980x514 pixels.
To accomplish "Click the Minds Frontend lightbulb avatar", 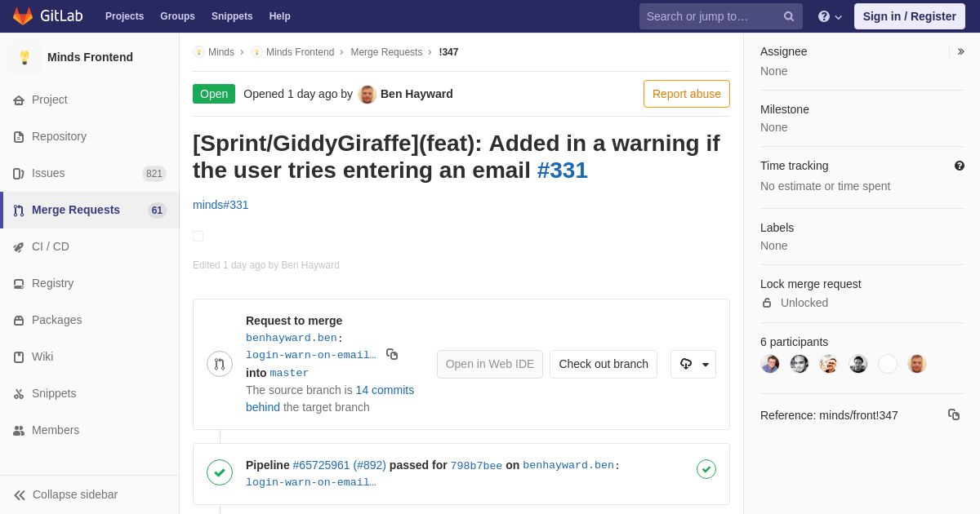I will point(24,57).
